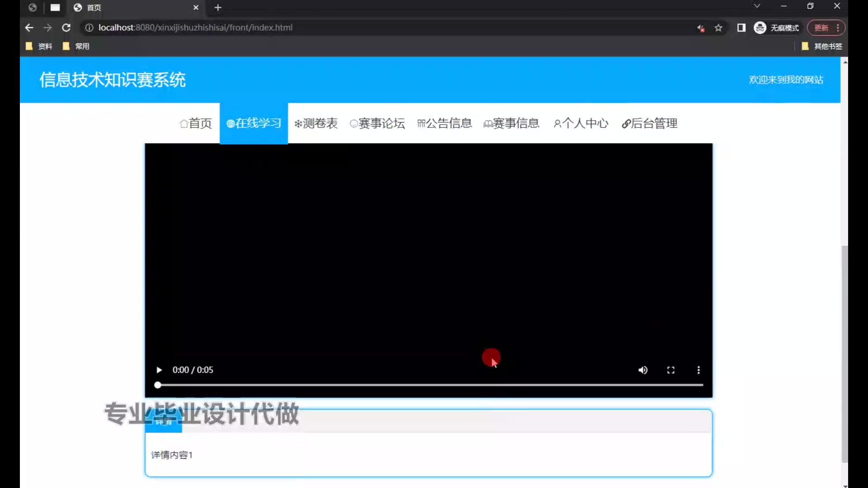Open video more options menu

click(698, 370)
